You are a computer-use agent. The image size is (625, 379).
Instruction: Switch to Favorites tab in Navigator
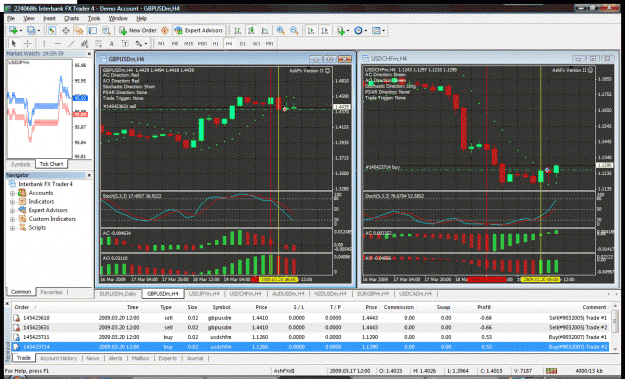click(51, 292)
